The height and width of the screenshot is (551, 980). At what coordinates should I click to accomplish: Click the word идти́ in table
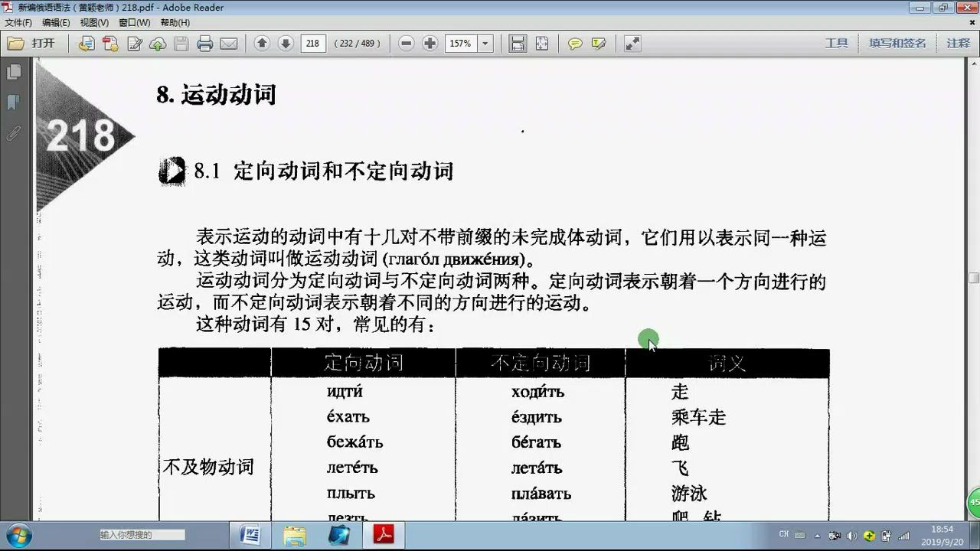345,392
